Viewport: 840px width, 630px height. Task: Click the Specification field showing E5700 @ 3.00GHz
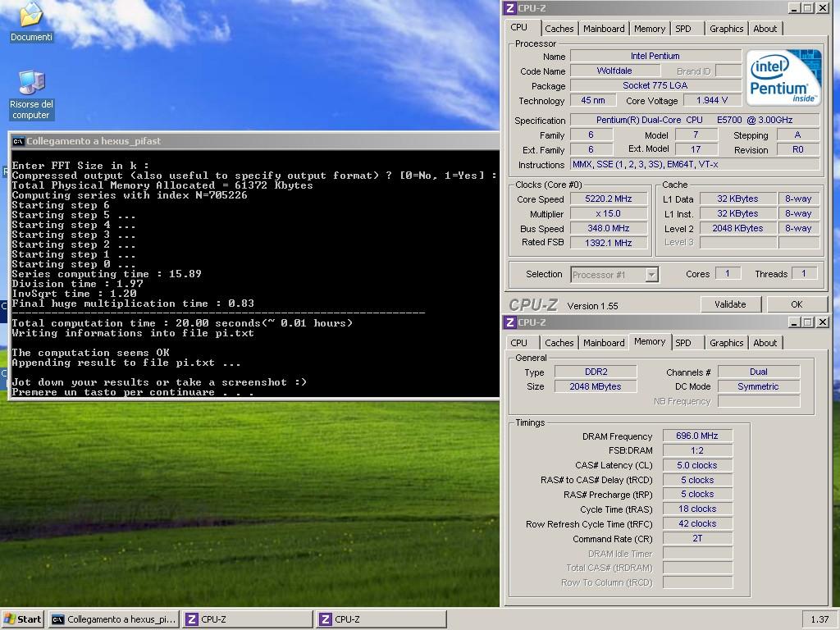tap(694, 120)
